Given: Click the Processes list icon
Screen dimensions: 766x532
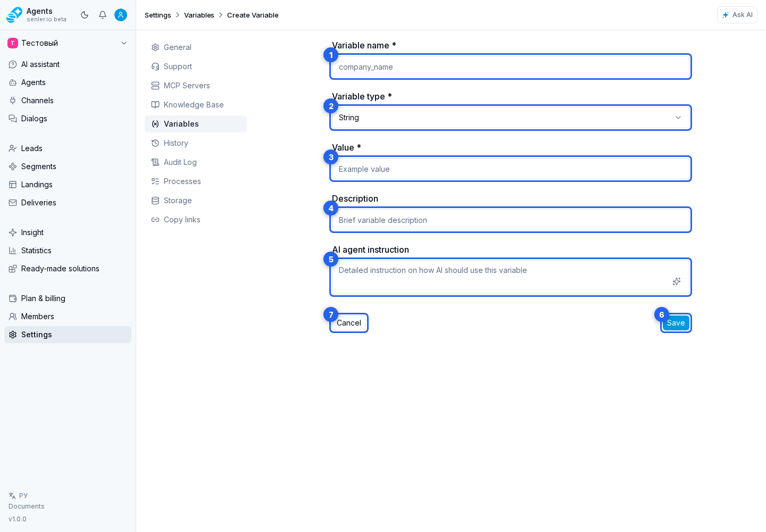Looking at the screenshot, I should [x=155, y=181].
